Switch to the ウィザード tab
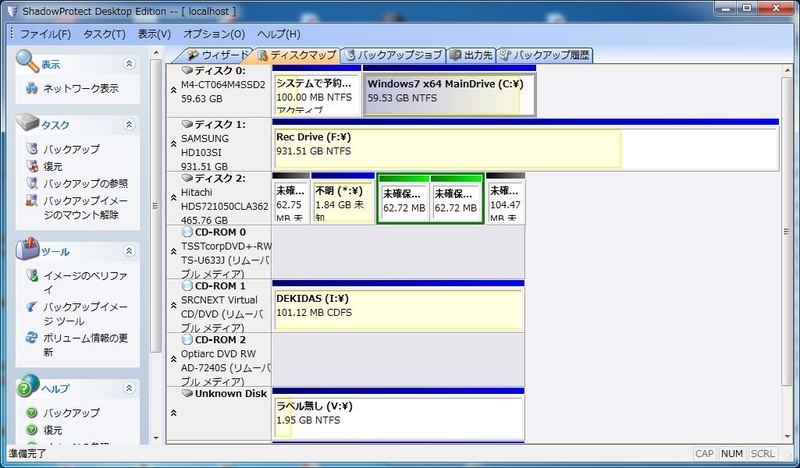This screenshot has width=800, height=468. point(216,55)
